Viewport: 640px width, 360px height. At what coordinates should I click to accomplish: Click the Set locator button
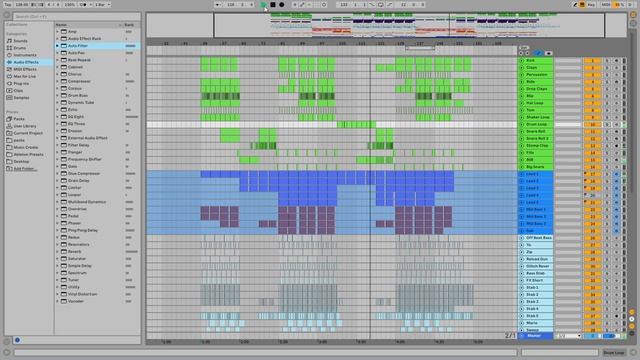pos(524,48)
